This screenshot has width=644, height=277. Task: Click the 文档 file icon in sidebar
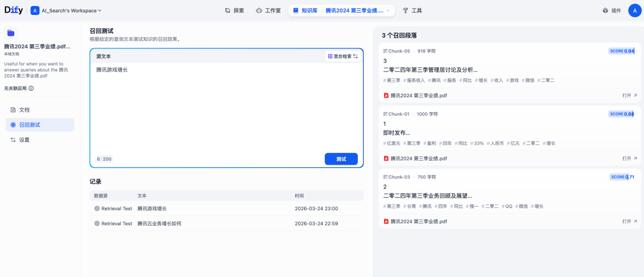pyautogui.click(x=13, y=110)
